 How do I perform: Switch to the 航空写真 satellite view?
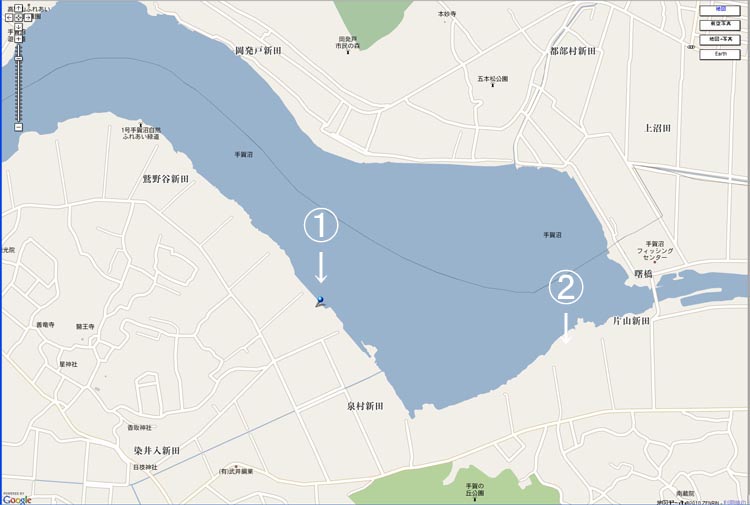tap(720, 25)
